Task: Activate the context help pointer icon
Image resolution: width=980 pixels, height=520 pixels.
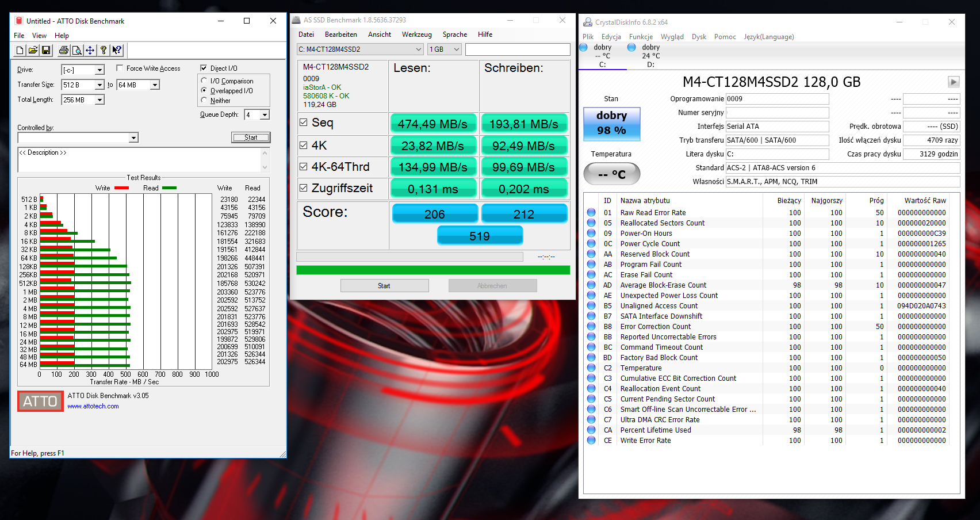Action: click(117, 51)
